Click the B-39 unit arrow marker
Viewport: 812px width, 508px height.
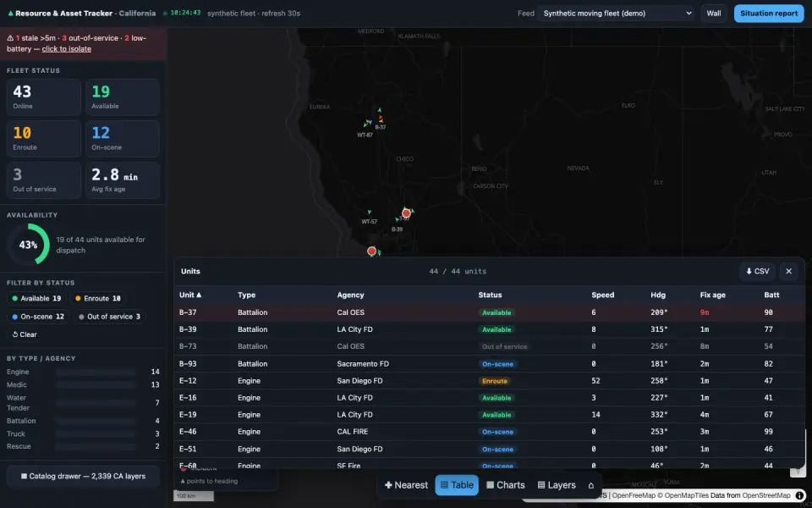pyautogui.click(x=398, y=220)
